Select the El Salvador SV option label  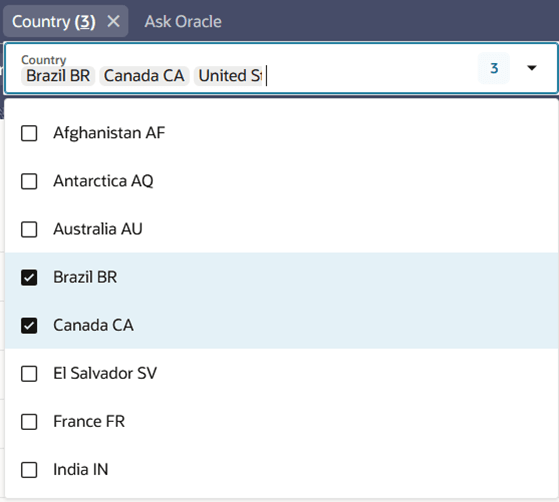(105, 374)
